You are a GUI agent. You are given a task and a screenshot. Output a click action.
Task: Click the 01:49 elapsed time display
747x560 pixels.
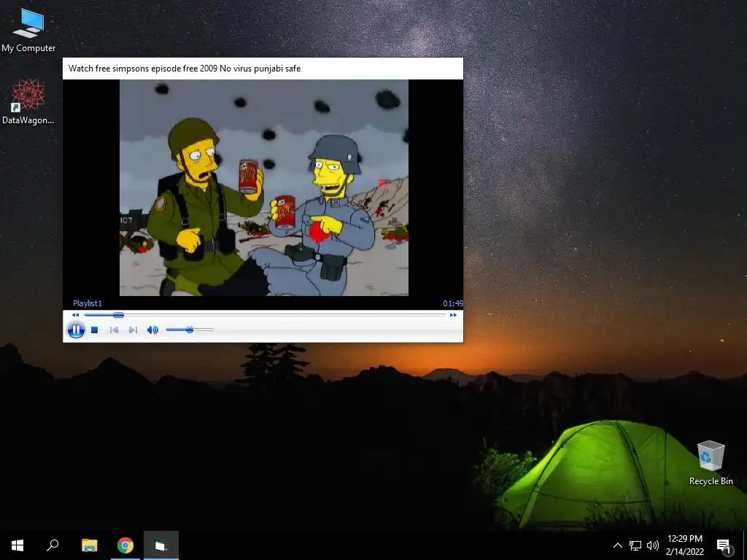click(452, 303)
